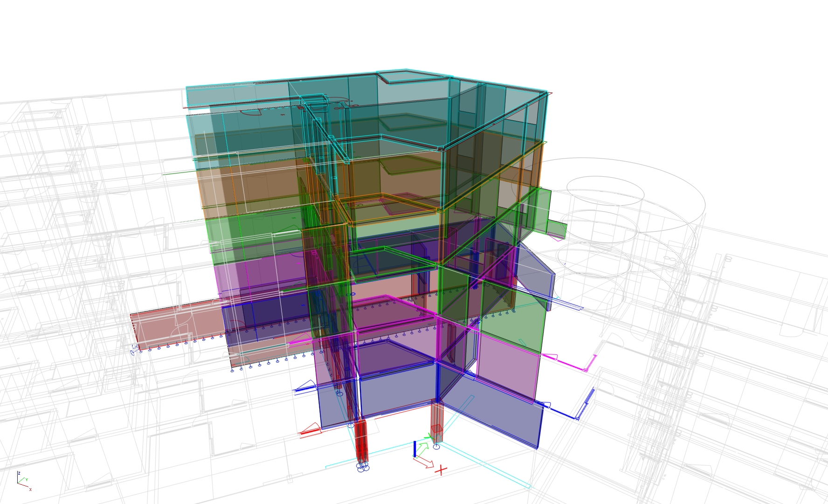Click the red X-axis arrow of the origin gizmo
The height and width of the screenshot is (504, 828).
pos(424,462)
